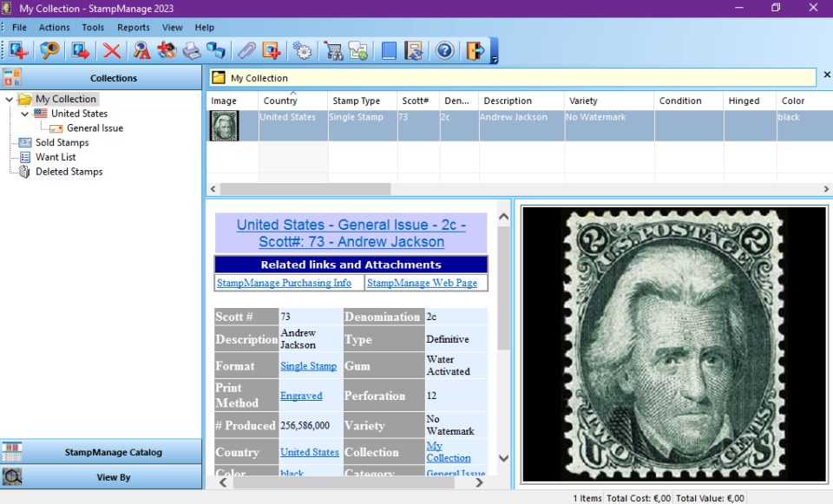Open the Tools menu
This screenshot has width=833, height=504.
pos(93,27)
